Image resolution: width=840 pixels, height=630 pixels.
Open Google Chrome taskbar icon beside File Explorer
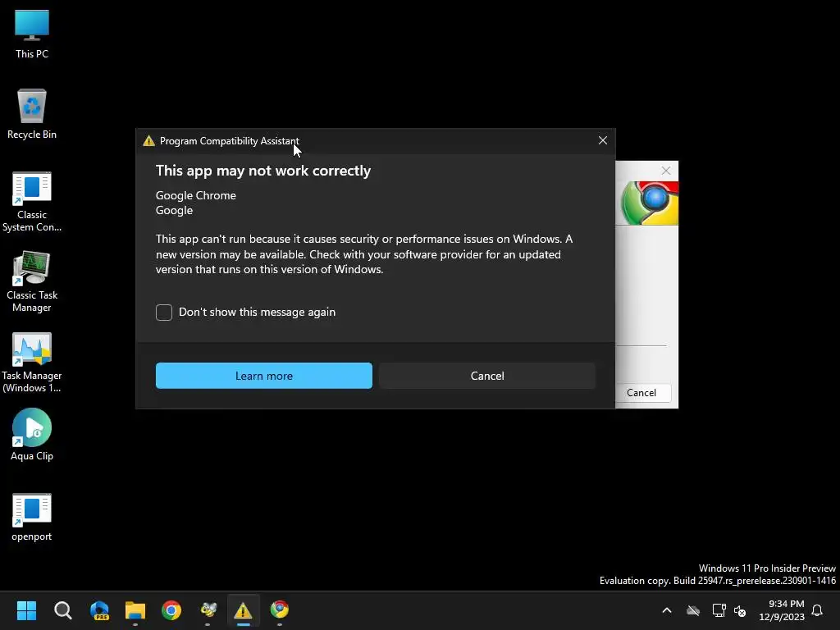coord(171,610)
